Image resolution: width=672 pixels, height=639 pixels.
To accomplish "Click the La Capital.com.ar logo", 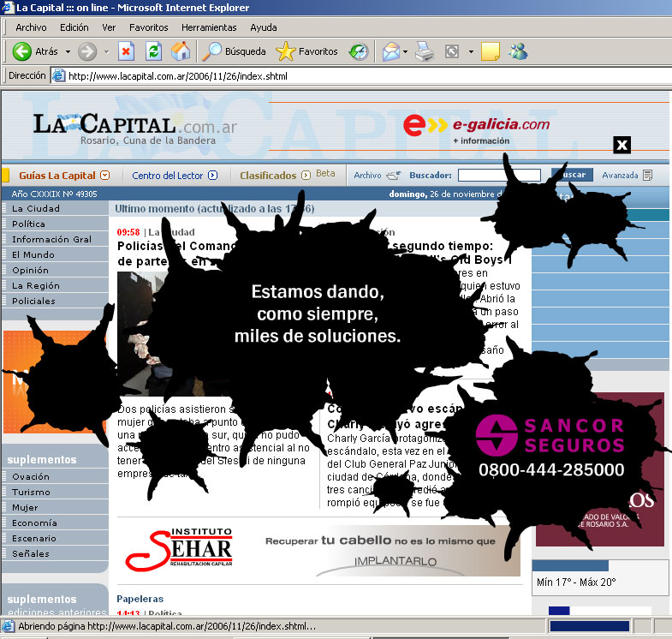I will click(x=135, y=128).
